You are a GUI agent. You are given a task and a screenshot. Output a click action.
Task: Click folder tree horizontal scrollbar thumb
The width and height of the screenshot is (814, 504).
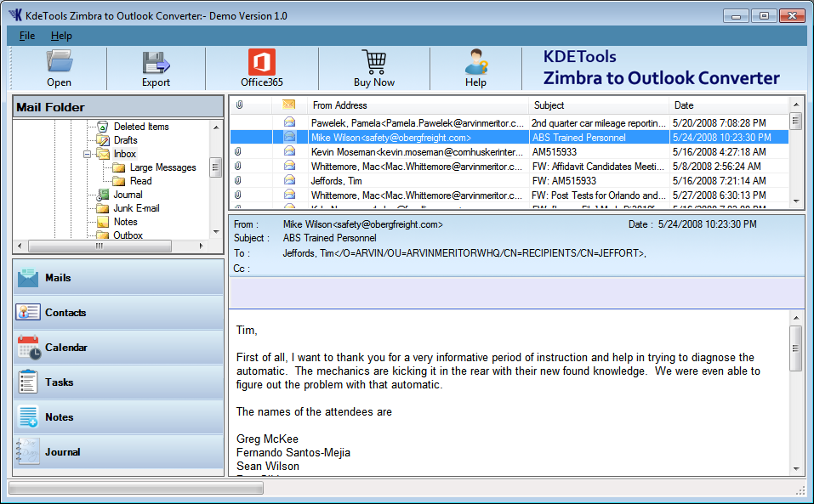click(x=100, y=246)
